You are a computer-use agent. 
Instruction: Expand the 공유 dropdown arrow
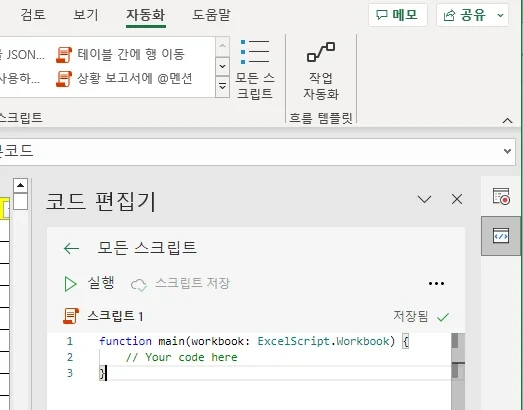[500, 15]
